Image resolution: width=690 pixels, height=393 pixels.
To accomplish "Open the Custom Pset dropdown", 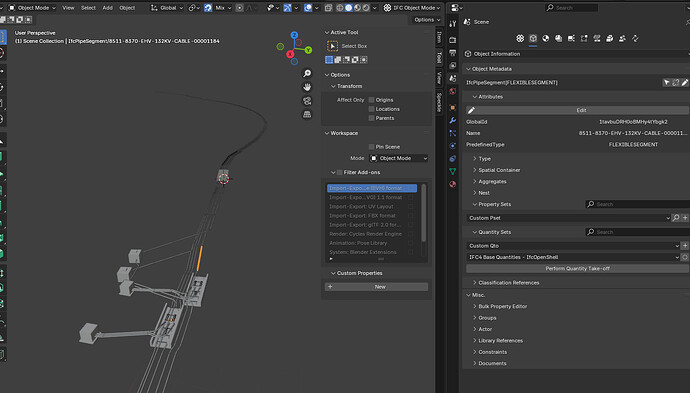I will (569, 218).
